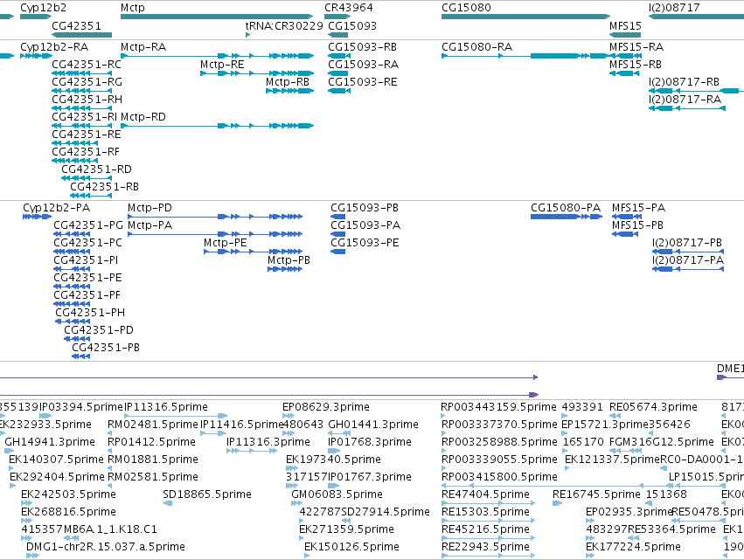The image size is (744, 560).
Task: Click the CG15093 gene label
Action: point(352,25)
